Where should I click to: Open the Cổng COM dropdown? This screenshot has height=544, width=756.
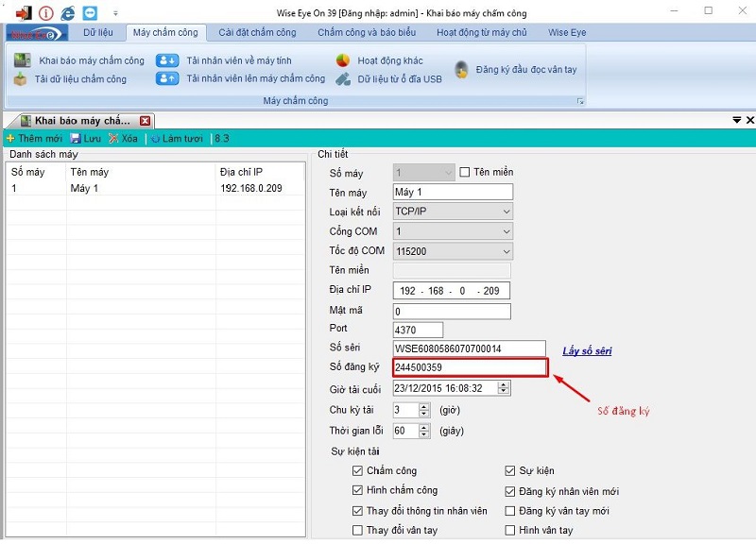click(507, 231)
